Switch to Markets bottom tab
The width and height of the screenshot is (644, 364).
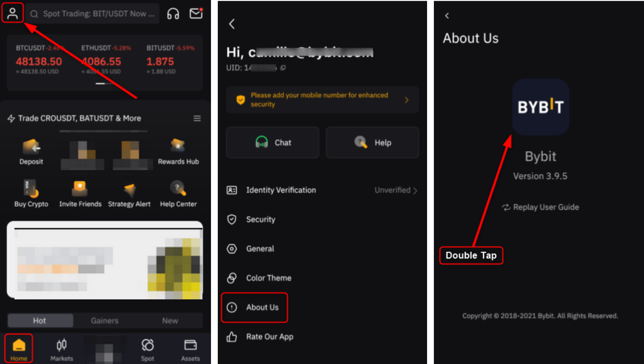coord(62,350)
